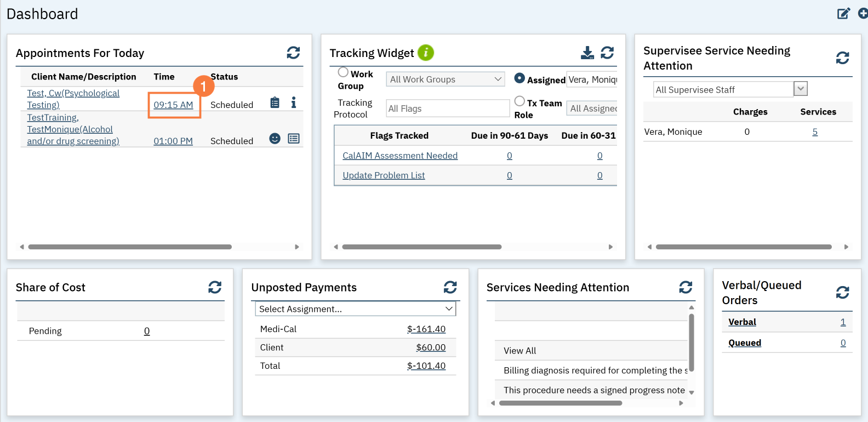
Task: Click smiley face icon on 01:00 PM appointment
Action: (275, 139)
